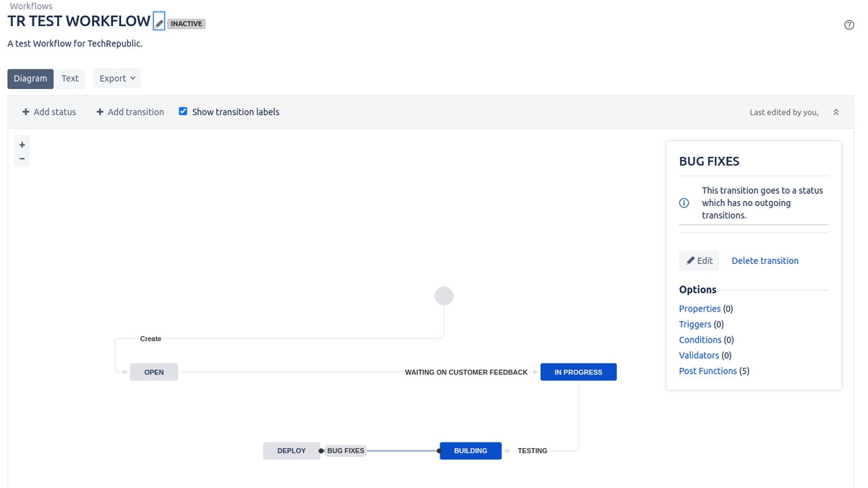This screenshot has height=488, width=868.
Task: Click the Delete transition link
Action: [x=765, y=261]
